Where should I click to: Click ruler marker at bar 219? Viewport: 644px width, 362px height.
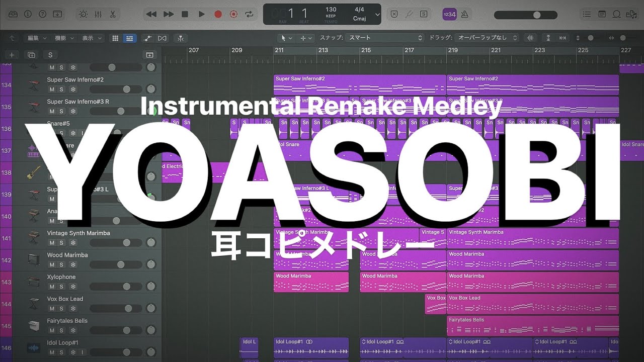pos(453,50)
